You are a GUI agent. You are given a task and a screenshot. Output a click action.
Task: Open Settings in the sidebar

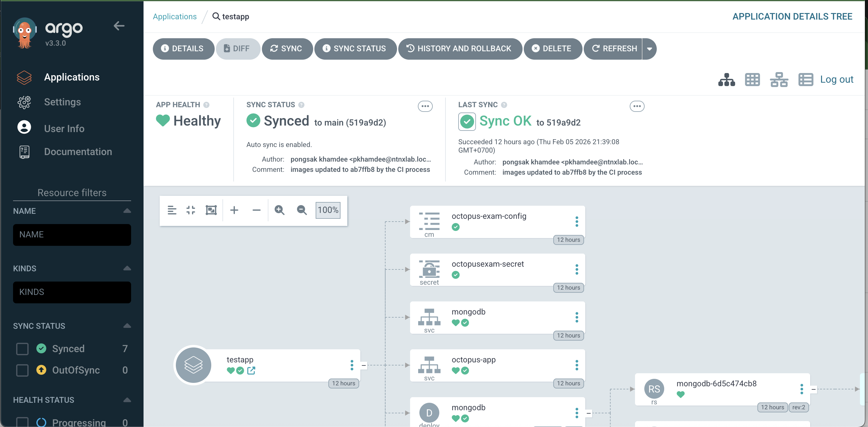62,102
